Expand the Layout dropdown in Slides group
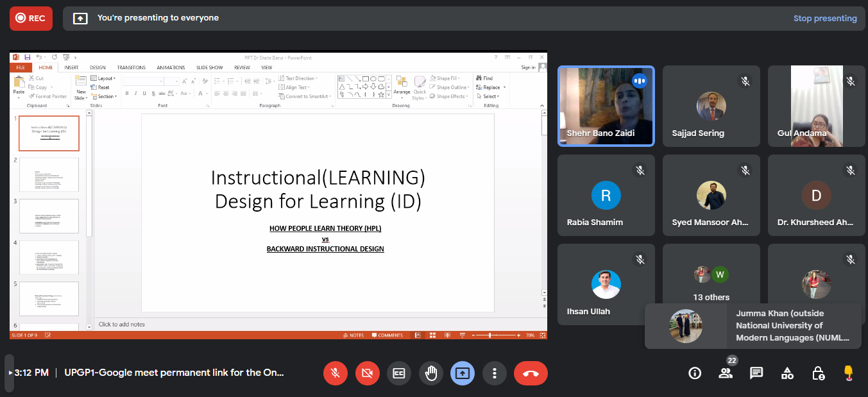868x397 pixels. click(x=105, y=78)
